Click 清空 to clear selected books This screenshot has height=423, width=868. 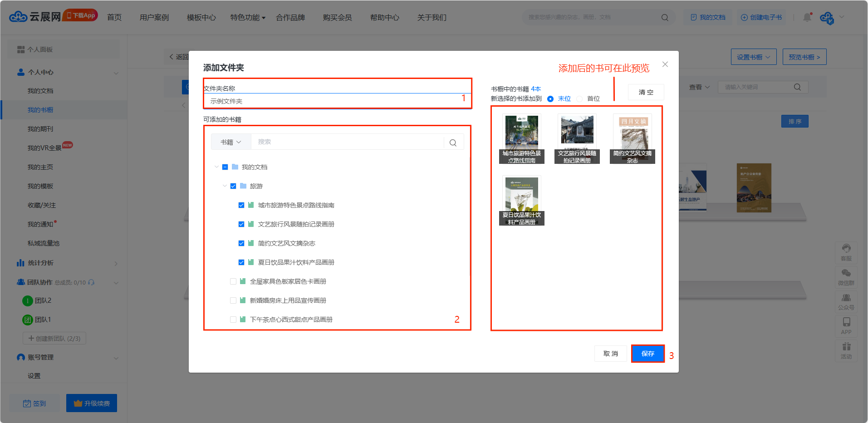646,92
